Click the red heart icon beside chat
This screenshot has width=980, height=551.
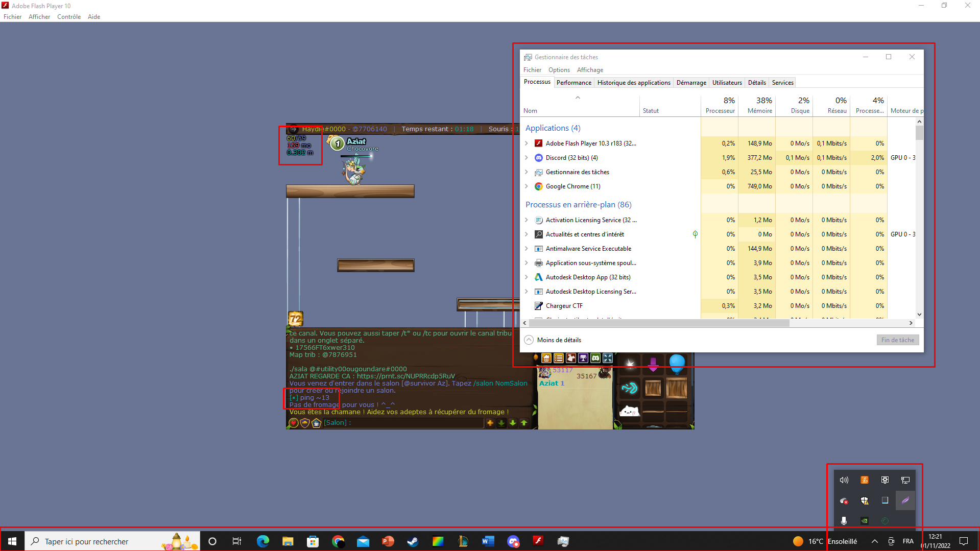(294, 423)
